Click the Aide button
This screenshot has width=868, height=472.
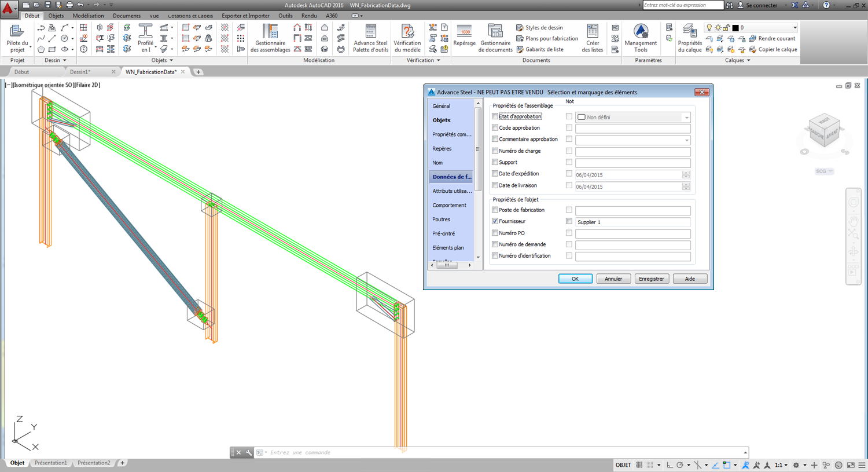tap(690, 279)
